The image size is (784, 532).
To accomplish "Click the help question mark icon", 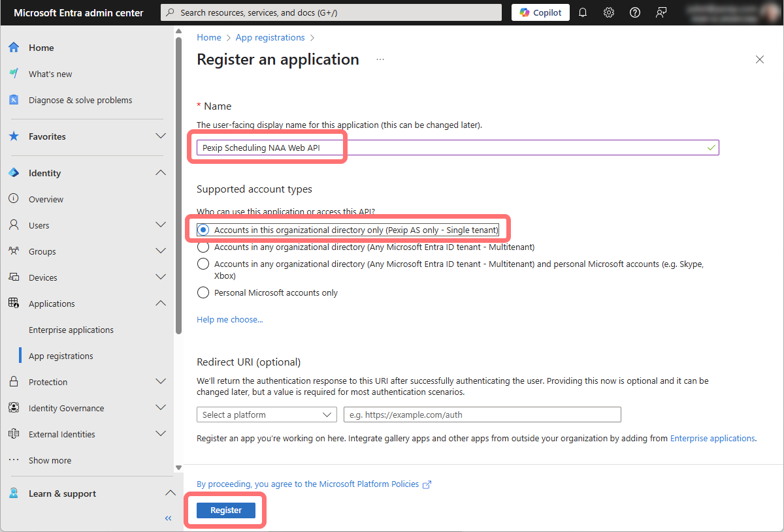I will 634,12.
